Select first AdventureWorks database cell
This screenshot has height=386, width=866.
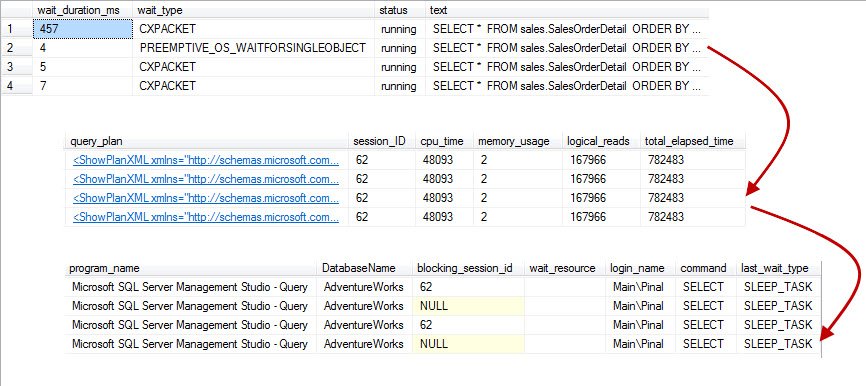[x=365, y=287]
